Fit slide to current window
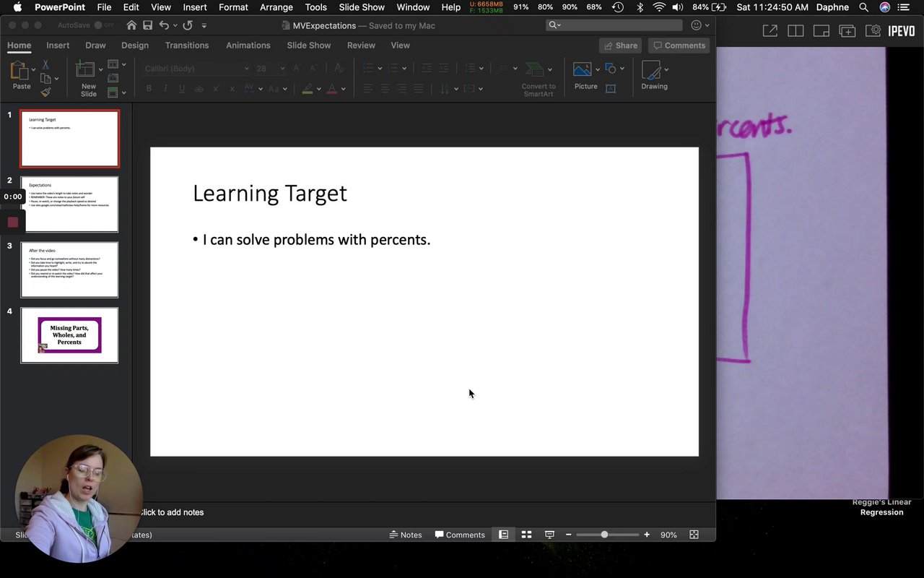Image resolution: width=924 pixels, height=578 pixels. coord(694,535)
